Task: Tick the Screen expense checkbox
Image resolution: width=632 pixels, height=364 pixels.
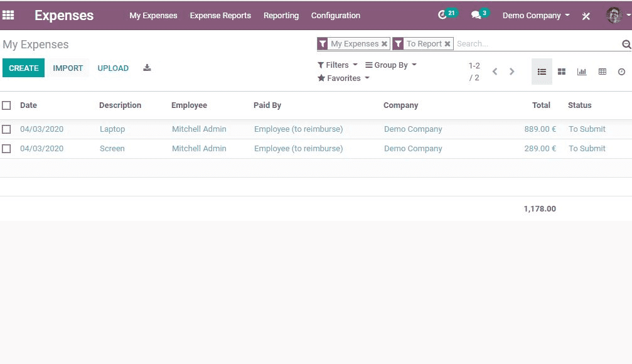Action: pos(6,149)
